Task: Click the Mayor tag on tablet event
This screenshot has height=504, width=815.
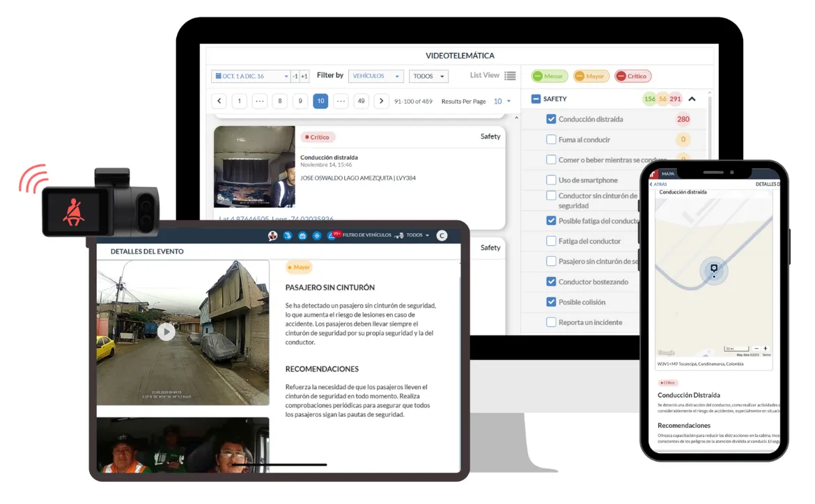Action: click(x=299, y=267)
